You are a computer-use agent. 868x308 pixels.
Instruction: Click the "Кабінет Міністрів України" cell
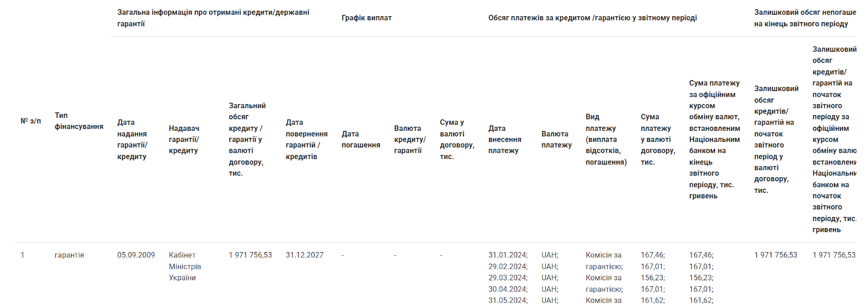coord(185,266)
